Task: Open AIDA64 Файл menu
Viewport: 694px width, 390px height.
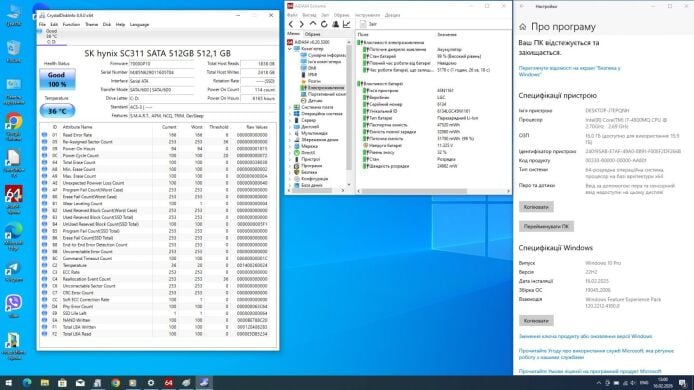Action: click(292, 15)
